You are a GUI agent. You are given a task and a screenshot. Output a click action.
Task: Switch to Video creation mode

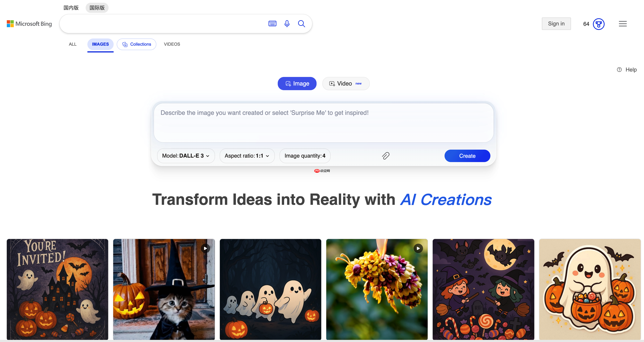click(x=346, y=84)
